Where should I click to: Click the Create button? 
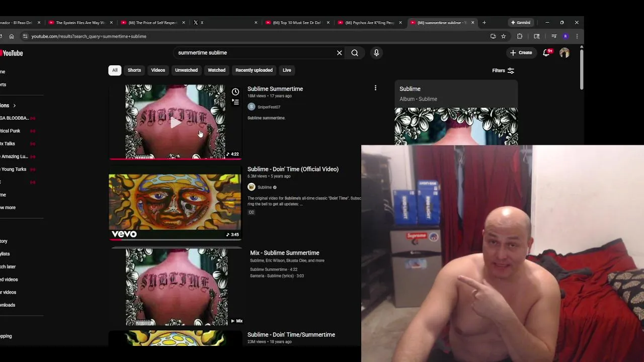tap(521, 52)
